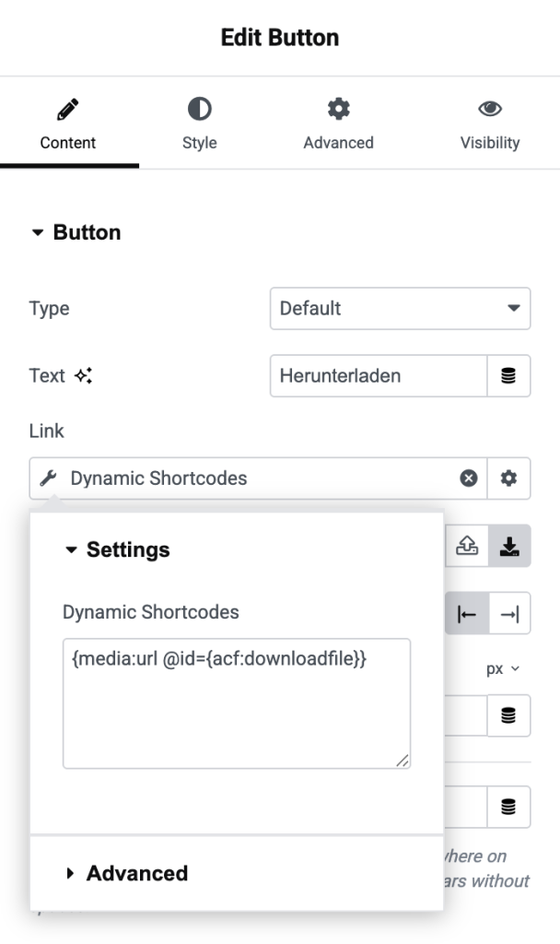The height and width of the screenshot is (944, 560).
Task: Open the Type dropdown showing Default
Action: pos(400,308)
